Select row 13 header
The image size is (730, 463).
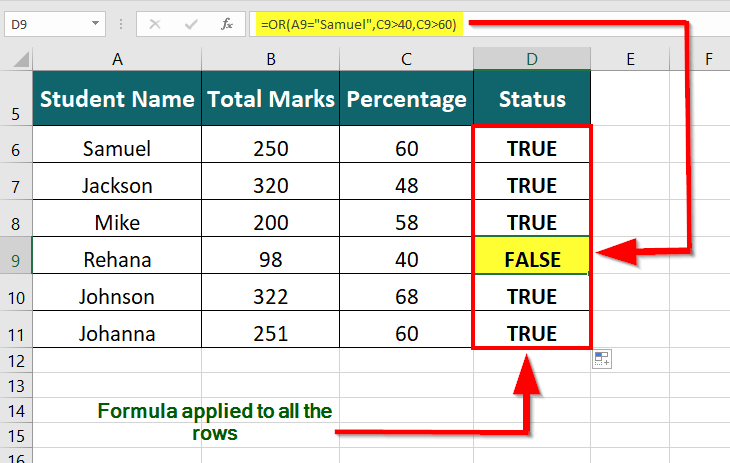[x=16, y=385]
